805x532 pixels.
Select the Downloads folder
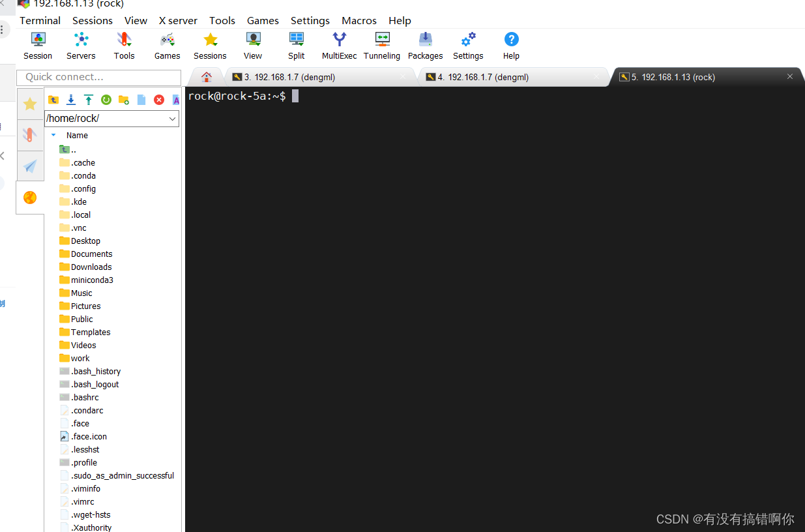coord(85,267)
